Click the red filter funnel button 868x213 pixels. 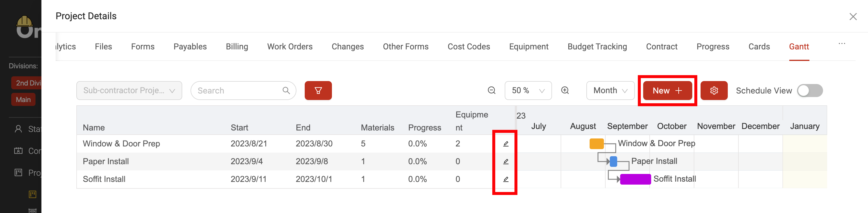[x=318, y=90]
